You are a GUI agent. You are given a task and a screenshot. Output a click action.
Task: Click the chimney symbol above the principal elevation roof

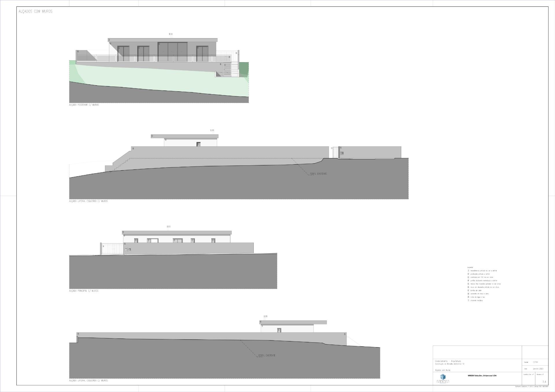(x=168, y=227)
